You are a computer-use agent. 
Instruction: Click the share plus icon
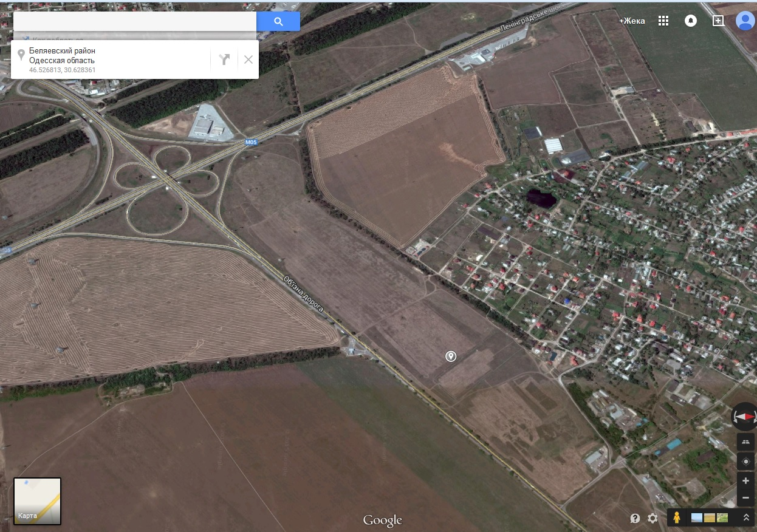click(718, 21)
